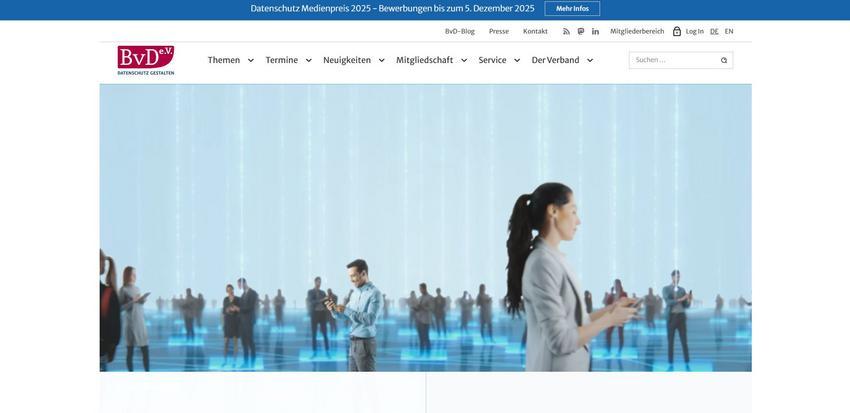The width and height of the screenshot is (850, 413).
Task: Open the Presse link
Action: click(499, 31)
